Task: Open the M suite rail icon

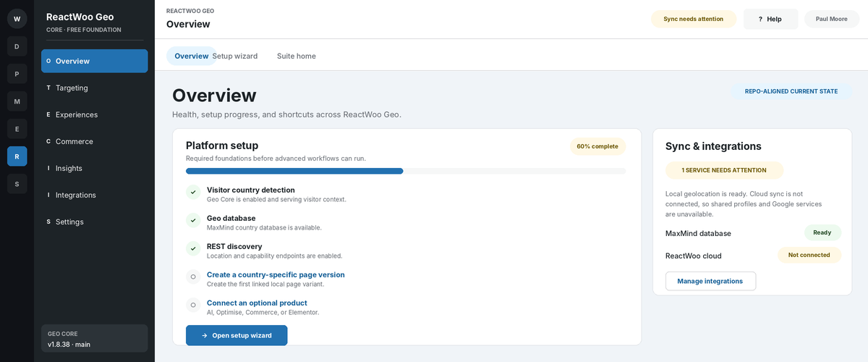Action: point(17,101)
